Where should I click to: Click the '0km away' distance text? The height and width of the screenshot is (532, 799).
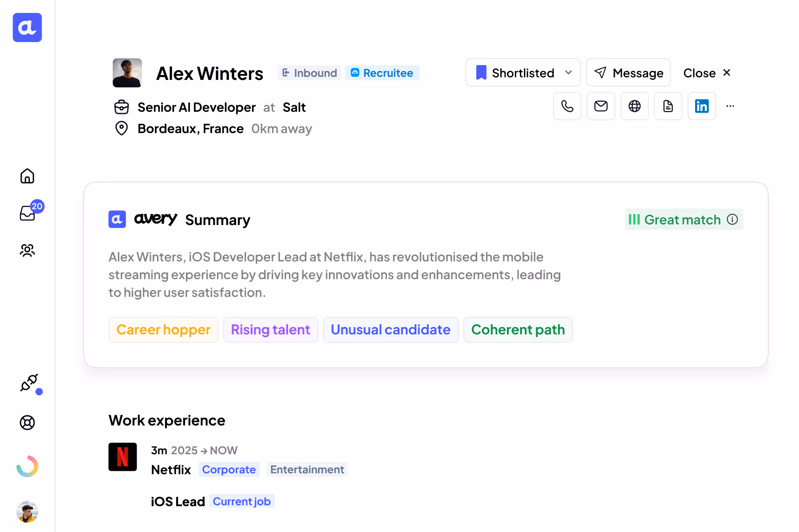tap(282, 129)
